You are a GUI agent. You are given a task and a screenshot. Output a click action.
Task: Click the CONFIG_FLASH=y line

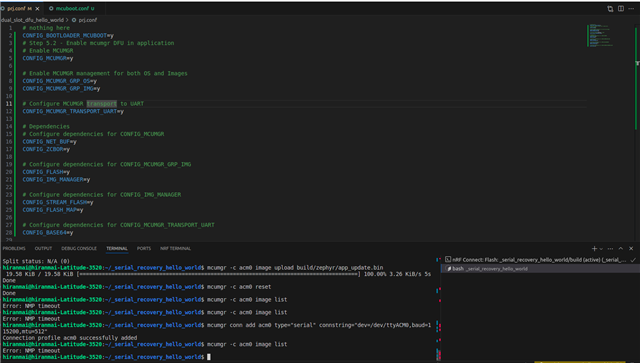pyautogui.click(x=46, y=172)
